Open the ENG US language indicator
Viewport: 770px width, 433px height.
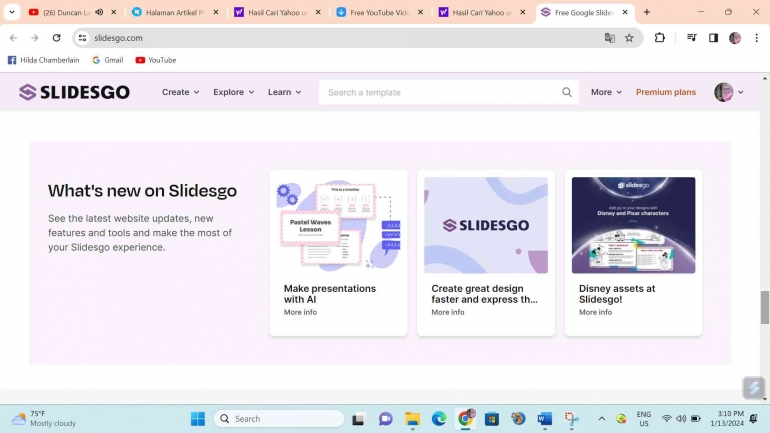click(x=644, y=419)
